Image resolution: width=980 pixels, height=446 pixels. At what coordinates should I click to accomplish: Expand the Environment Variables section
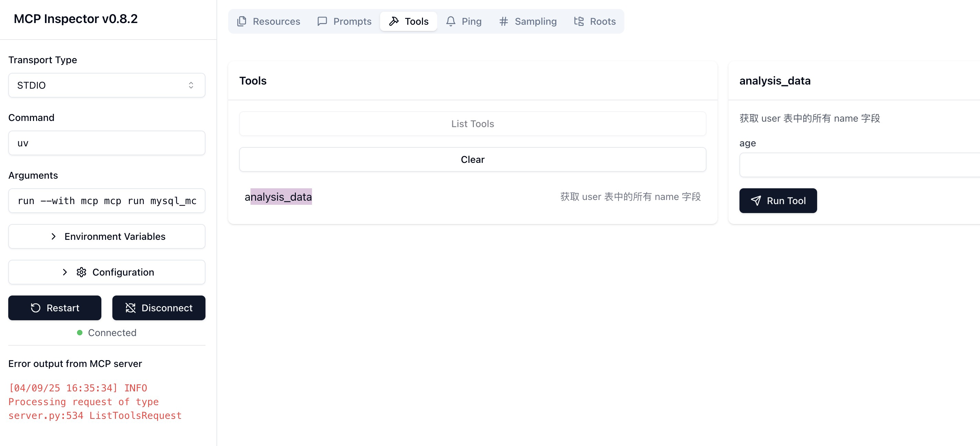point(107,236)
